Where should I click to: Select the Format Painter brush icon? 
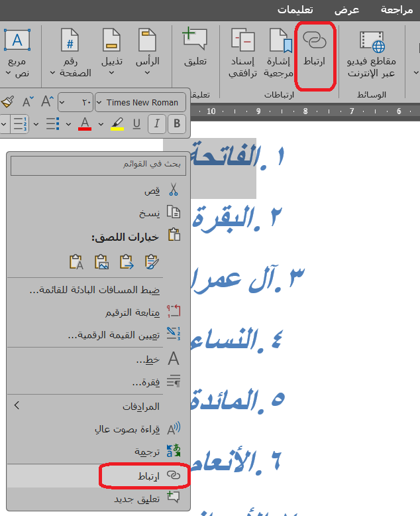(x=7, y=101)
